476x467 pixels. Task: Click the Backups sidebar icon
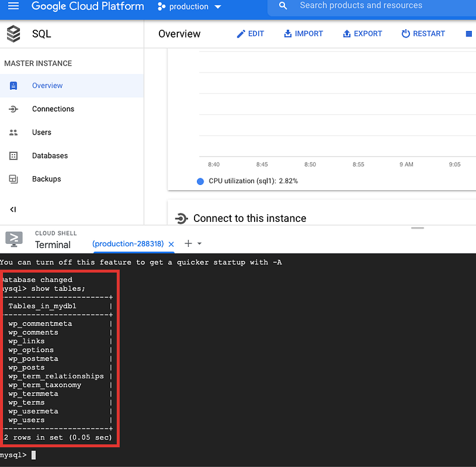click(x=13, y=179)
